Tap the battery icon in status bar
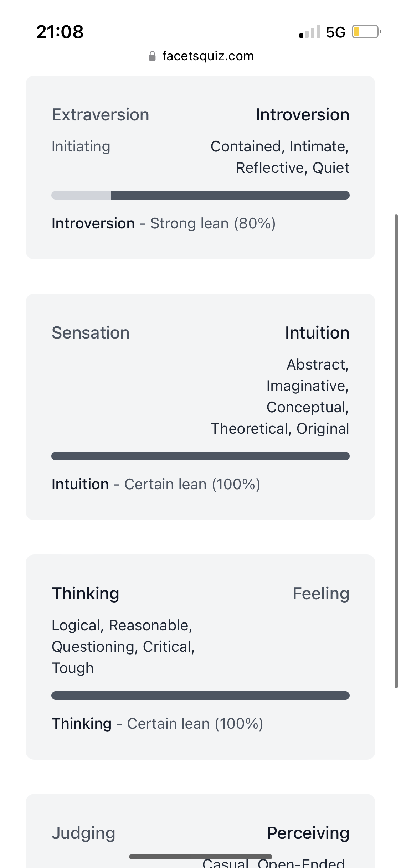 point(366,32)
